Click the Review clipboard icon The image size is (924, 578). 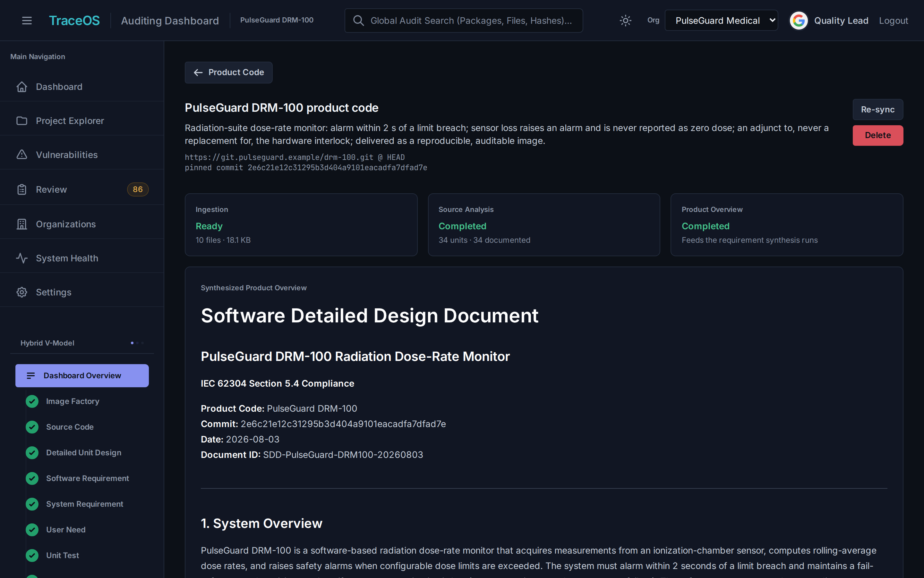coord(22,189)
